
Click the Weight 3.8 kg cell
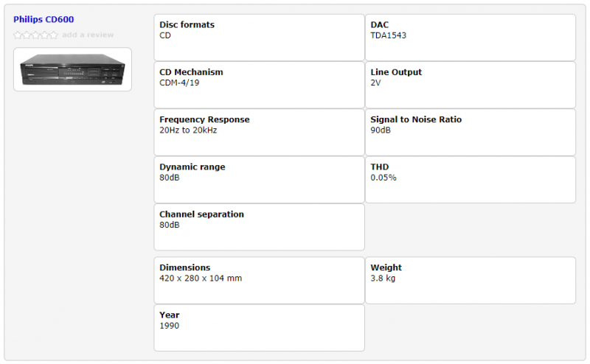pyautogui.click(x=470, y=280)
